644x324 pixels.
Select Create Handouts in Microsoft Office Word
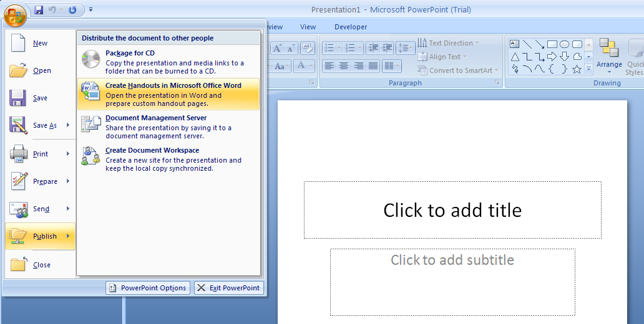click(x=168, y=94)
